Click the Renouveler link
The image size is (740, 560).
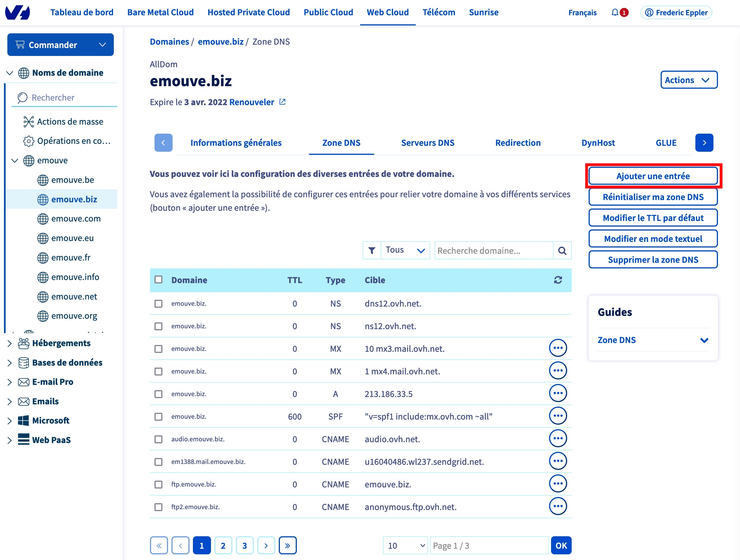pos(252,102)
